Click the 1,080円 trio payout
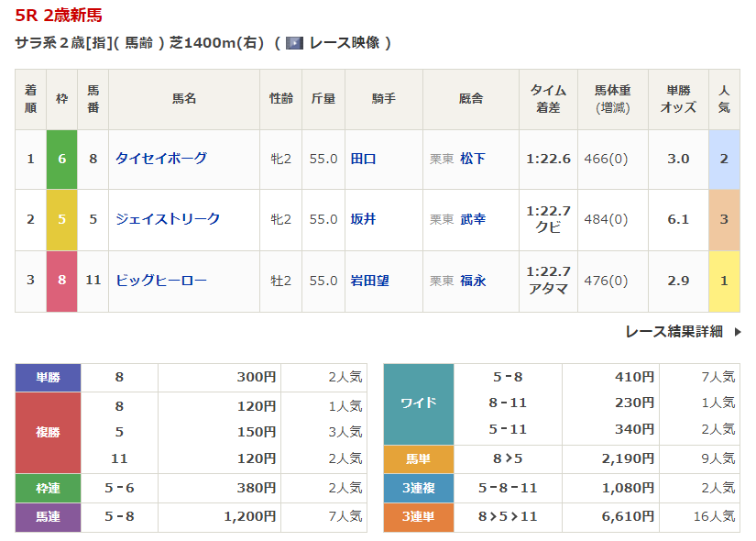This screenshot has width=756, height=541. [x=628, y=488]
